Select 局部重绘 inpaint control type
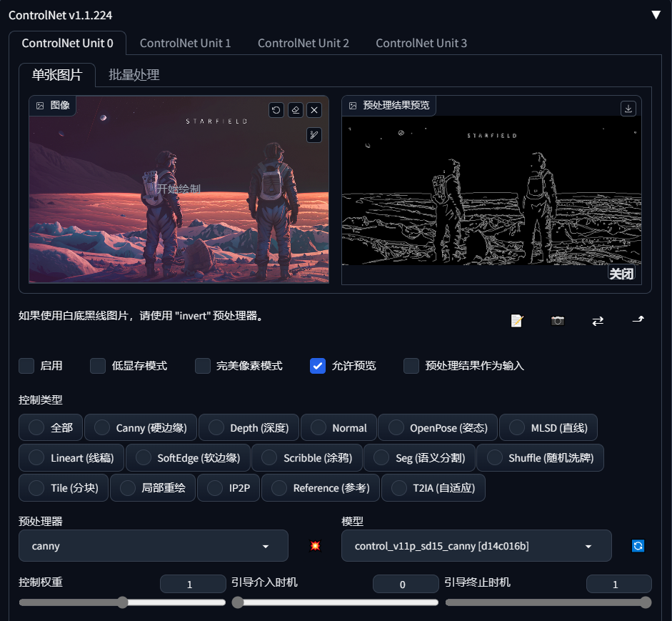The width and height of the screenshot is (672, 621). pos(153,487)
